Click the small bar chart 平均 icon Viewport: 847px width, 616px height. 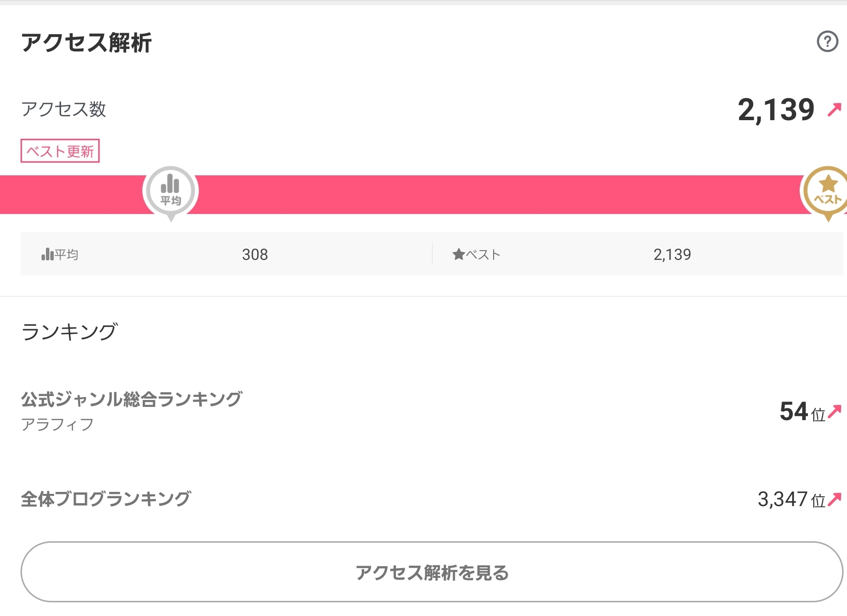click(47, 254)
